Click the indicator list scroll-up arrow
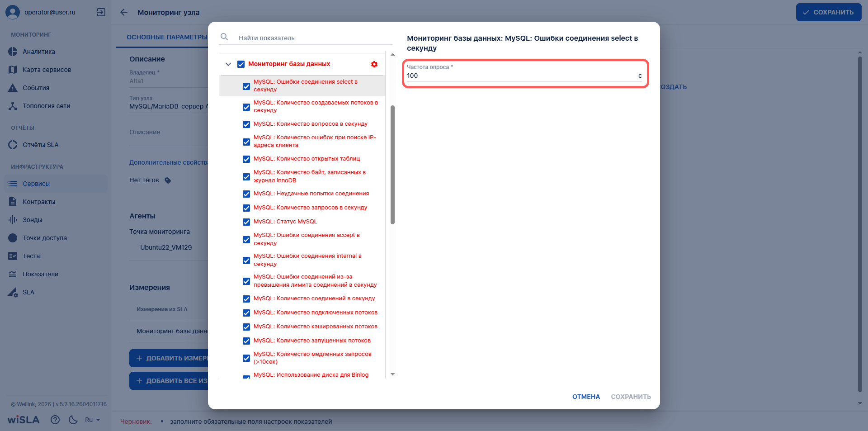 392,55
